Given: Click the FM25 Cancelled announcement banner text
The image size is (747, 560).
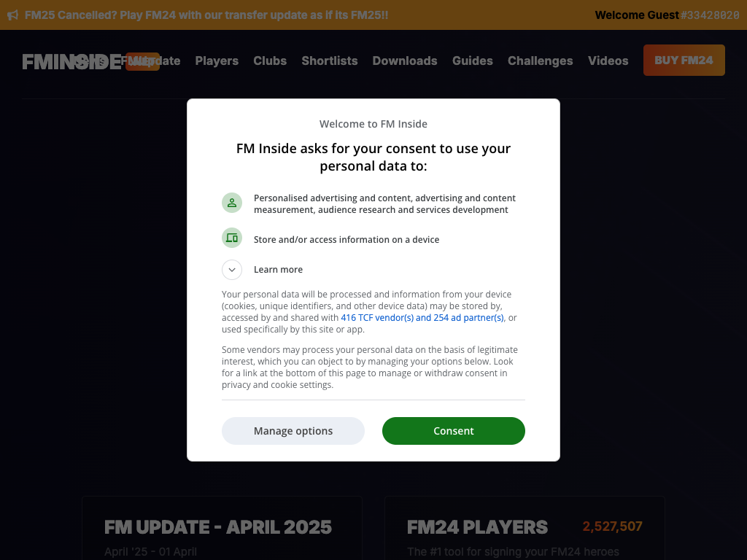Looking at the screenshot, I should 206,15.
